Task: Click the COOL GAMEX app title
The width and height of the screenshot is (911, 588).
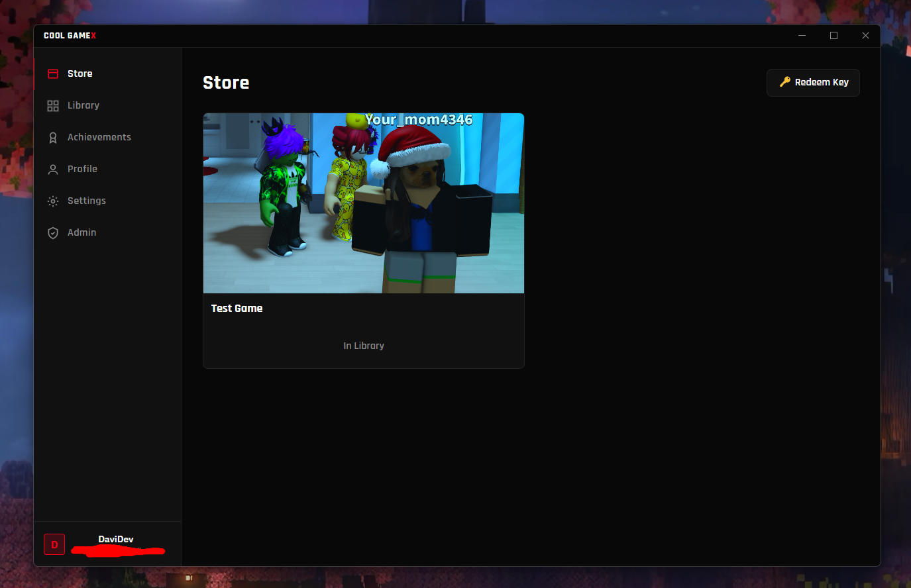Action: click(x=70, y=36)
